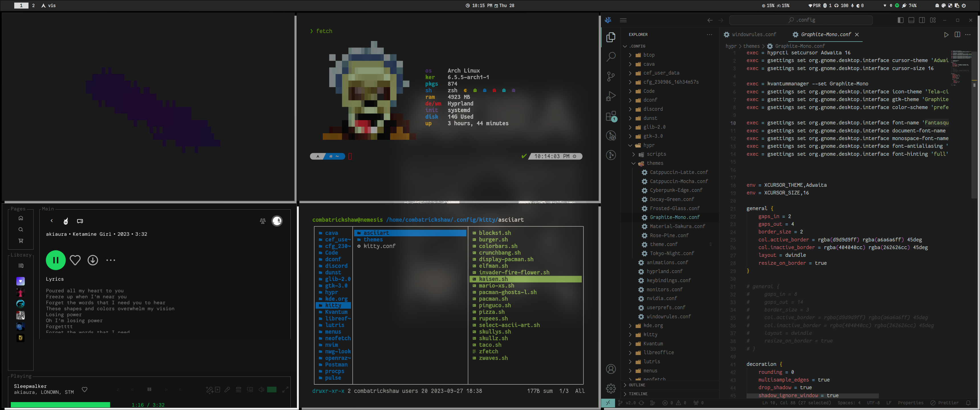This screenshot has width=980, height=410.
Task: Click the Search icon in VS Code activity bar
Action: coord(611,57)
